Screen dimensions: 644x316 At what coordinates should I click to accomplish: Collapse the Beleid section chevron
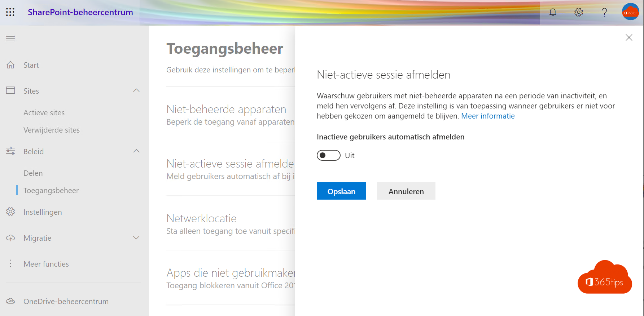click(136, 151)
